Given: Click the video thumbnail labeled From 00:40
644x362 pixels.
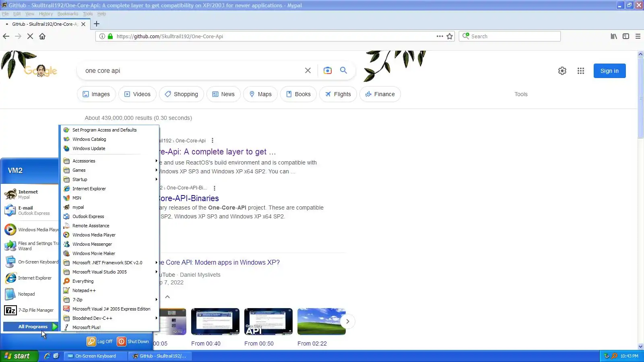Looking at the screenshot, I should point(215,321).
